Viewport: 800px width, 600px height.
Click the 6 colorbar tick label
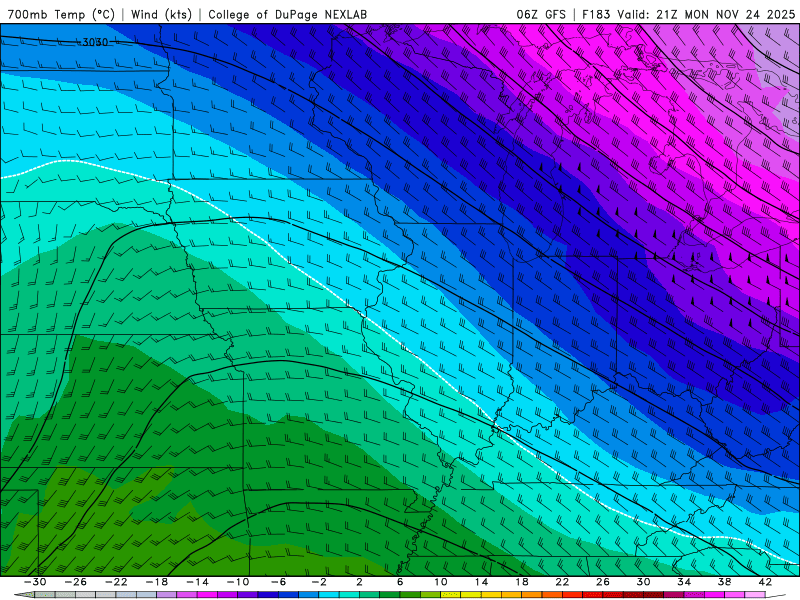tap(400, 582)
